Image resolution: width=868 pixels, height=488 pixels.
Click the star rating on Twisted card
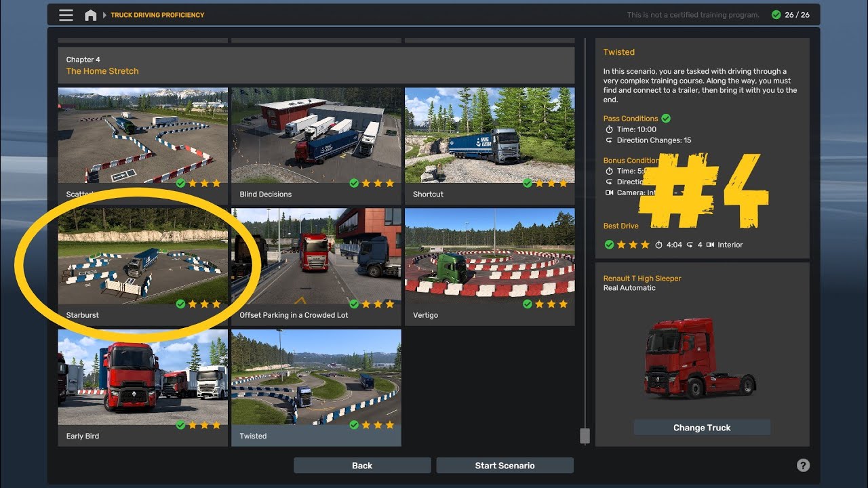coord(378,425)
